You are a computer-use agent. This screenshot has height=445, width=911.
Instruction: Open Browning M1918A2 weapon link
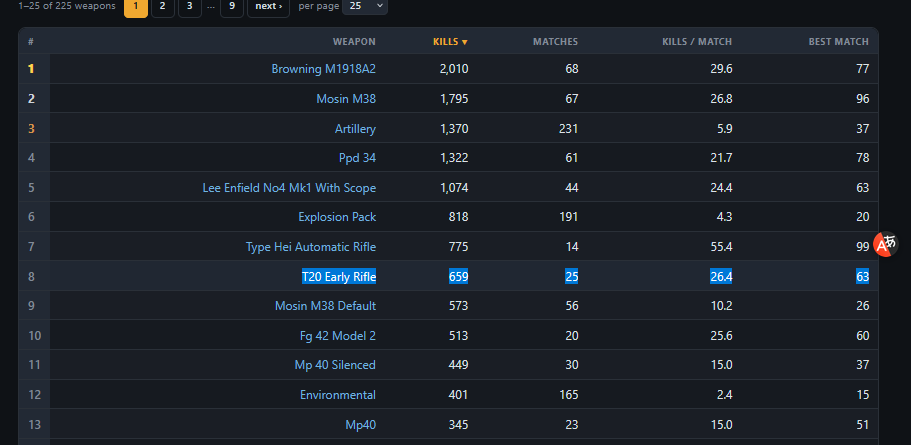pyautogui.click(x=324, y=69)
